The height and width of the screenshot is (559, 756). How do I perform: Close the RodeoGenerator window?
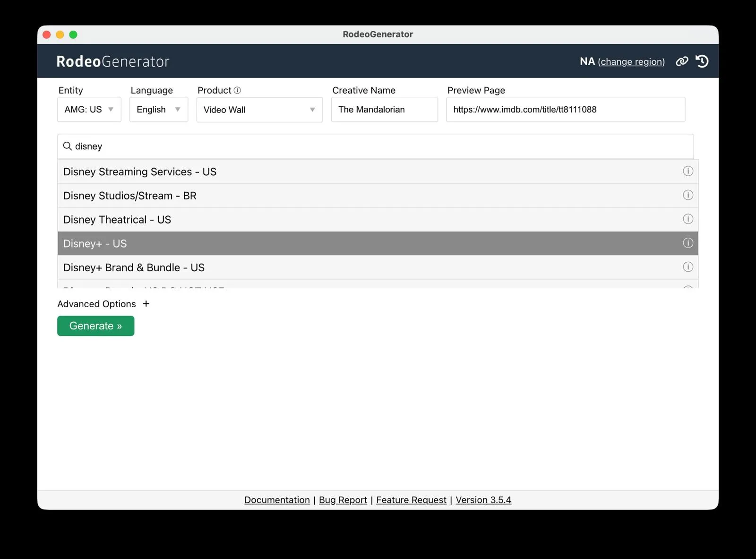point(47,34)
